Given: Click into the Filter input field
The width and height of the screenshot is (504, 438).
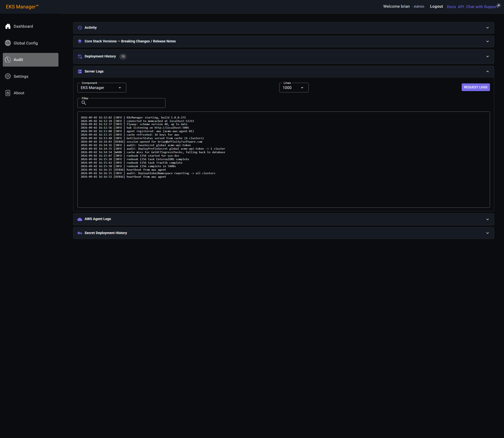Looking at the screenshot, I should tap(121, 103).
